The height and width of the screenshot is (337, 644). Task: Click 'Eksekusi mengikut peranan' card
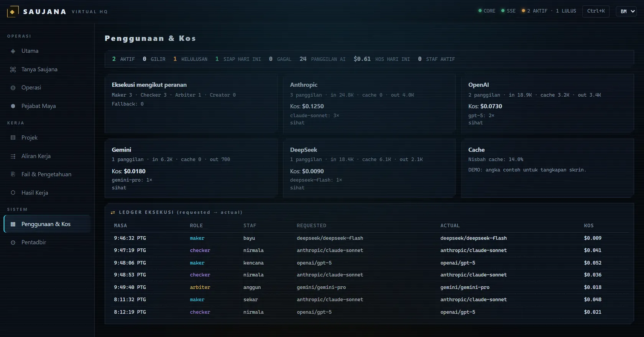191,104
